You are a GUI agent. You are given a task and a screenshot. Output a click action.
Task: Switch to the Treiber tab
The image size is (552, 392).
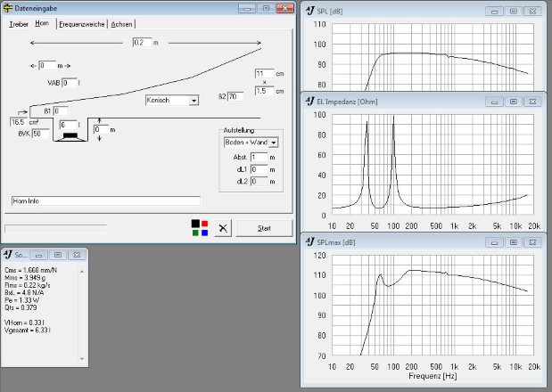click(x=19, y=24)
